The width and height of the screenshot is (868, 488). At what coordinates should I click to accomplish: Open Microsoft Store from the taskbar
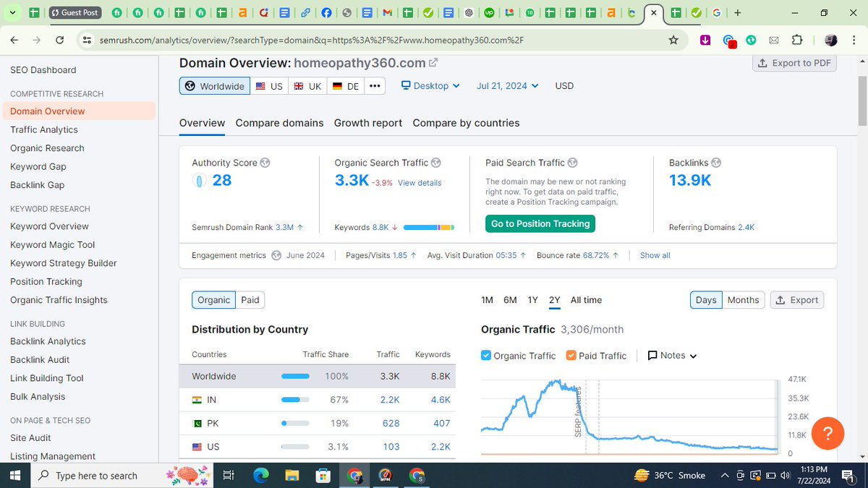pyautogui.click(x=323, y=476)
